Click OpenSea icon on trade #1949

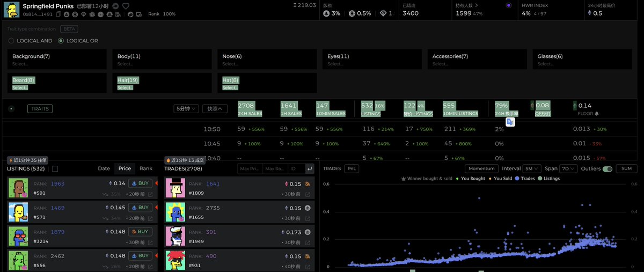tap(308, 232)
